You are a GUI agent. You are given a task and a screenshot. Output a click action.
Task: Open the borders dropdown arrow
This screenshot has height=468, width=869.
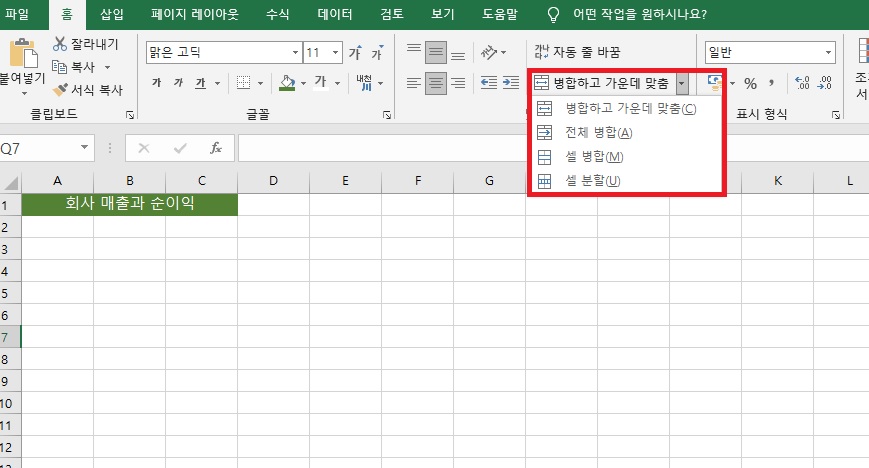(x=260, y=84)
